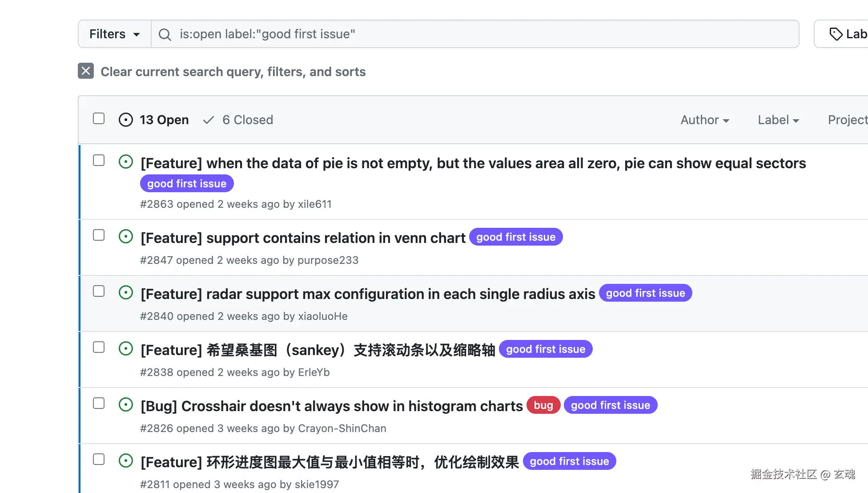868x493 pixels.
Task: Click open-issue icon for pie sectors issue
Action: (x=126, y=162)
